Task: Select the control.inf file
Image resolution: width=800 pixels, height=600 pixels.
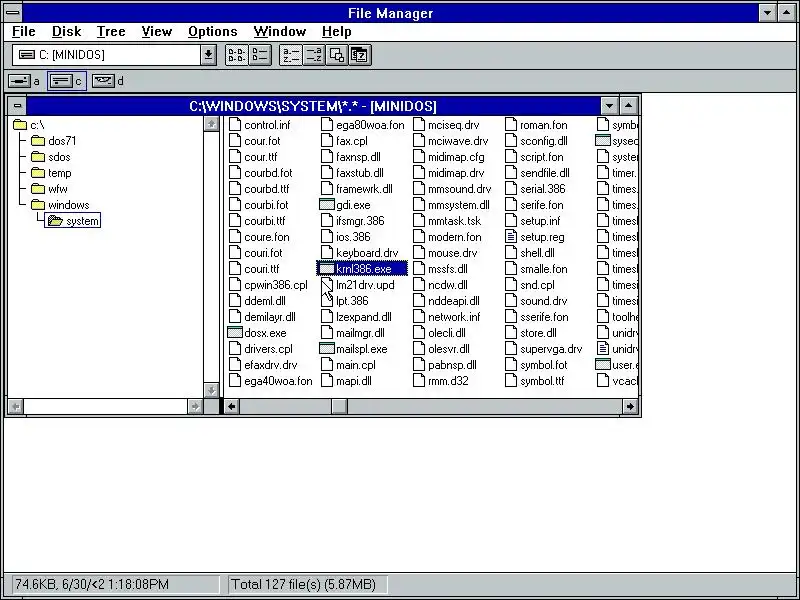Action: click(260, 125)
